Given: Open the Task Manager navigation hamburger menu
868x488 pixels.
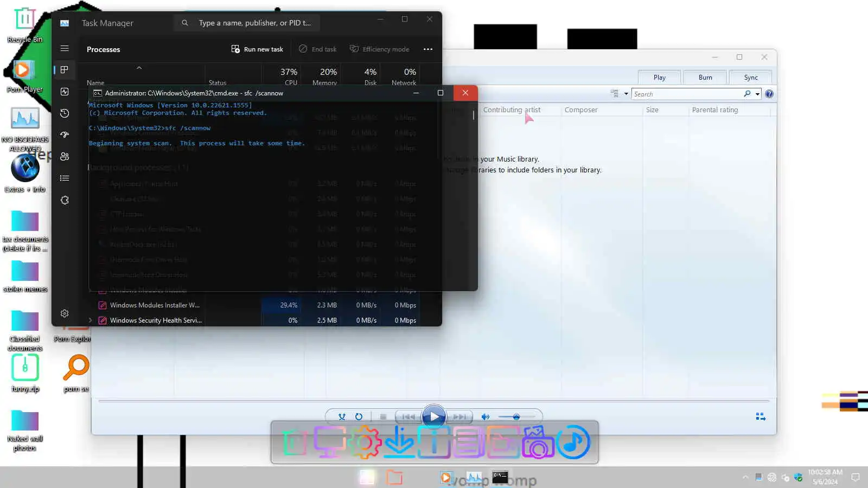Looking at the screenshot, I should pyautogui.click(x=65, y=48).
